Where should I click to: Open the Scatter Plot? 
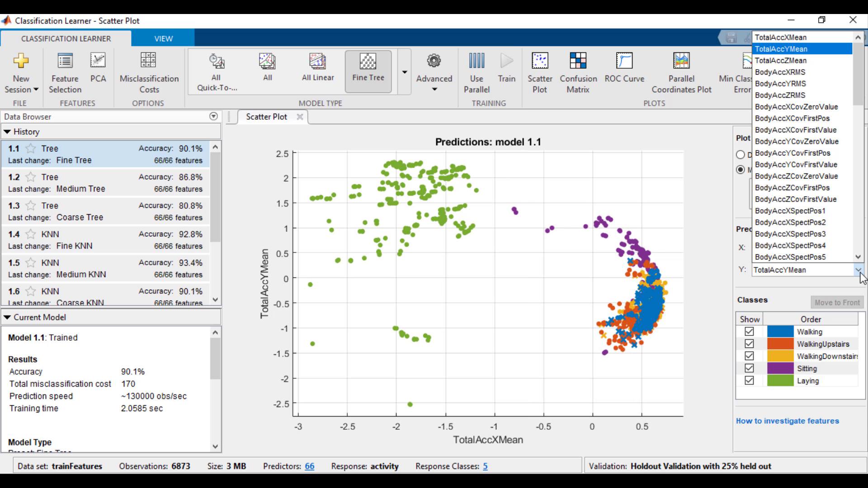[x=540, y=72]
